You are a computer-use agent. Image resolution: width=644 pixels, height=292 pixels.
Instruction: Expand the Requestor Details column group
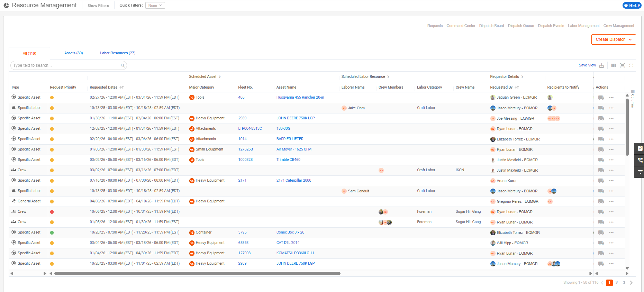click(x=522, y=77)
